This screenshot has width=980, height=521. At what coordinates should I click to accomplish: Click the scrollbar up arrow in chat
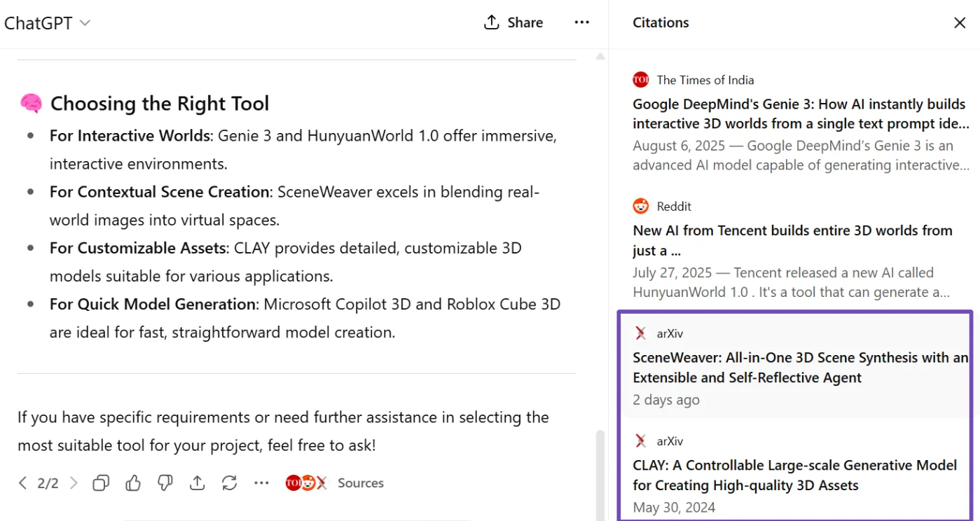600,56
